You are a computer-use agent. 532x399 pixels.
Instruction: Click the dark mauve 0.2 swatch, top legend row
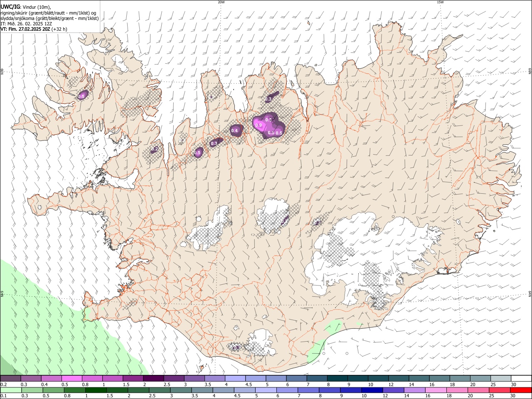[x=10, y=379]
